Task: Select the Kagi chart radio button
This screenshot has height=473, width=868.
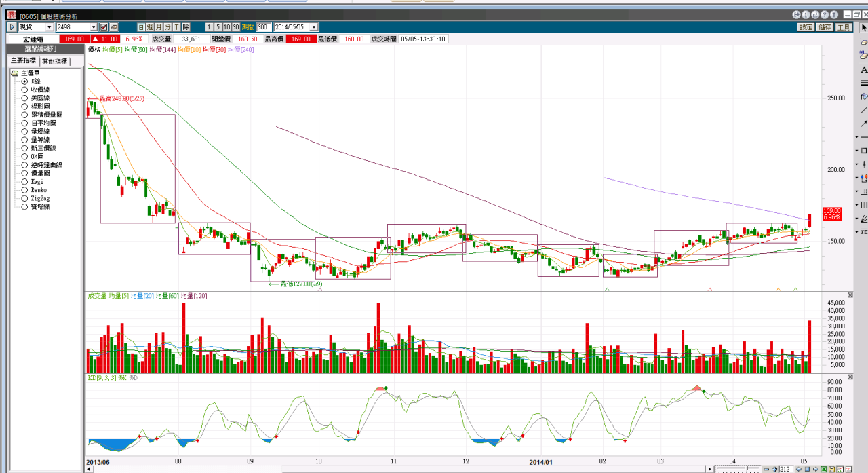Action: point(25,182)
